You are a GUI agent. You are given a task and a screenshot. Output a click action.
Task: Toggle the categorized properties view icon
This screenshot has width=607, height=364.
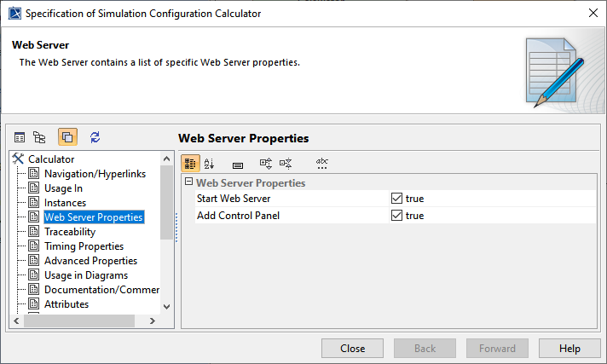(191, 164)
